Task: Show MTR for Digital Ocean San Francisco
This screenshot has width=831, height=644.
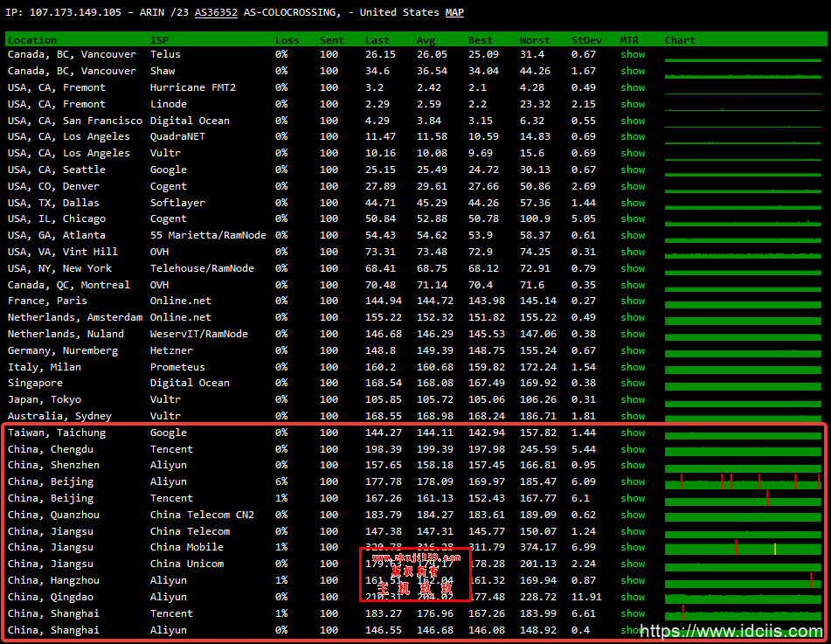Action: click(x=633, y=121)
